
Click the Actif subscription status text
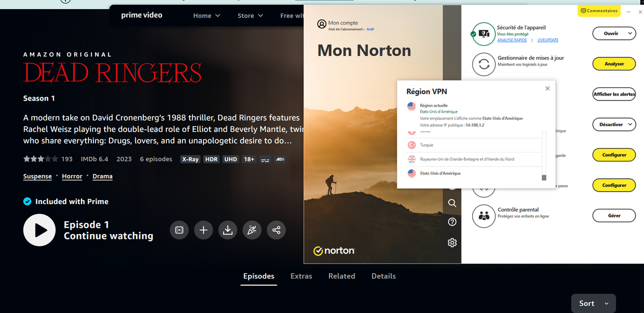(370, 29)
